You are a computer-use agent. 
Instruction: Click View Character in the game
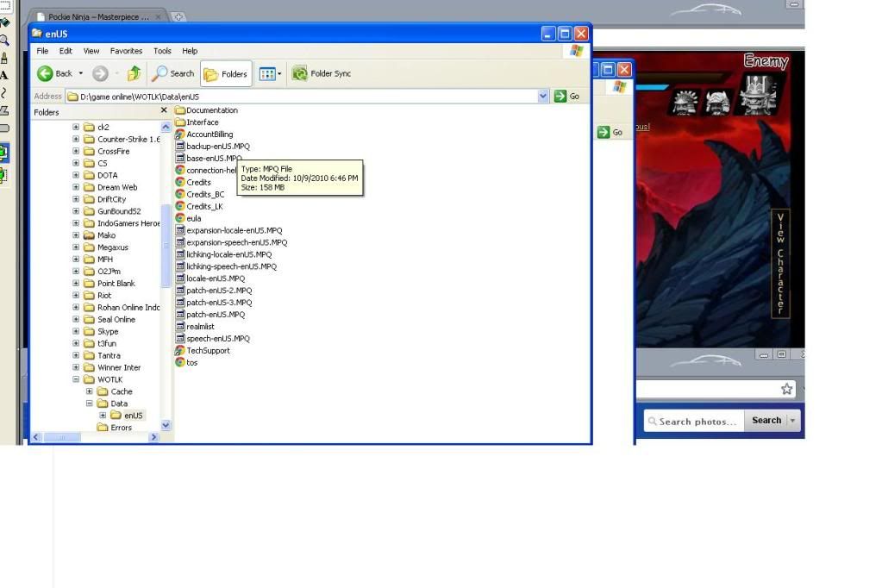tap(780, 264)
